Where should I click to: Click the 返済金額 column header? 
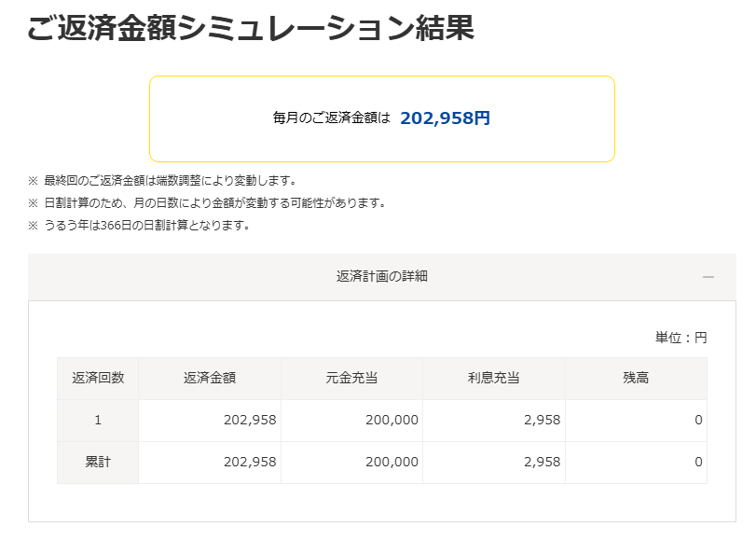click(210, 378)
